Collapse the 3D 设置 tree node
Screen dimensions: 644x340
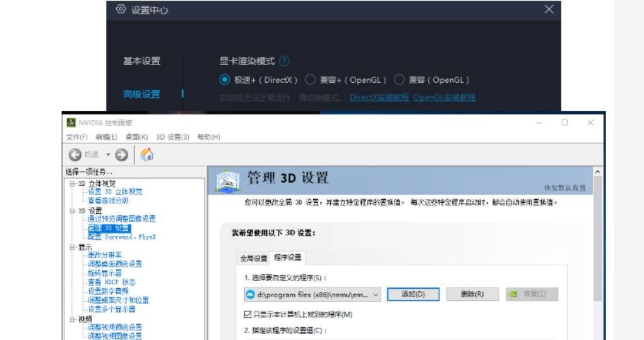click(x=72, y=211)
